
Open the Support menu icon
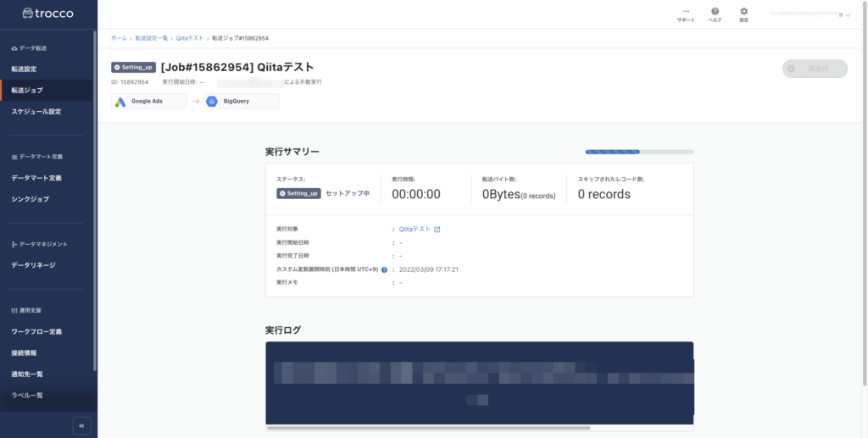[686, 11]
